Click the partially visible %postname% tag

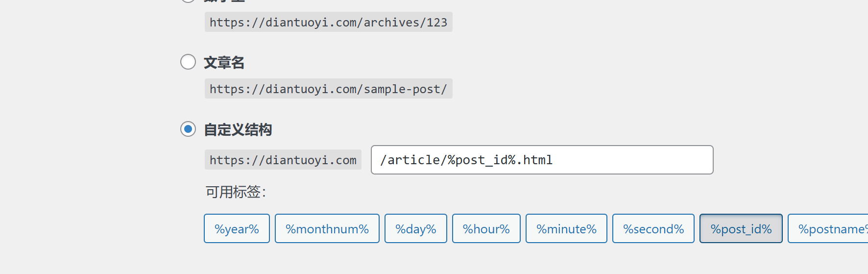click(828, 228)
